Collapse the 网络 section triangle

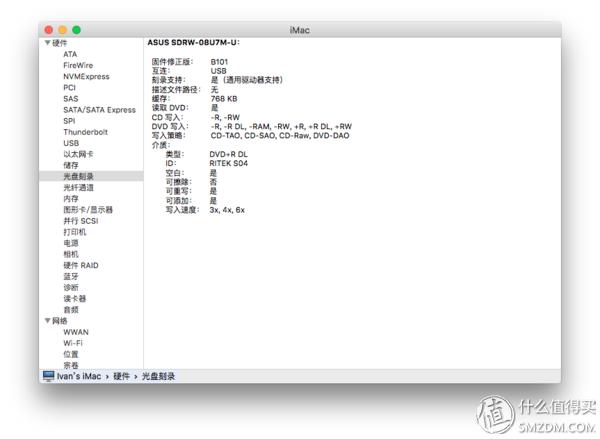(x=48, y=321)
